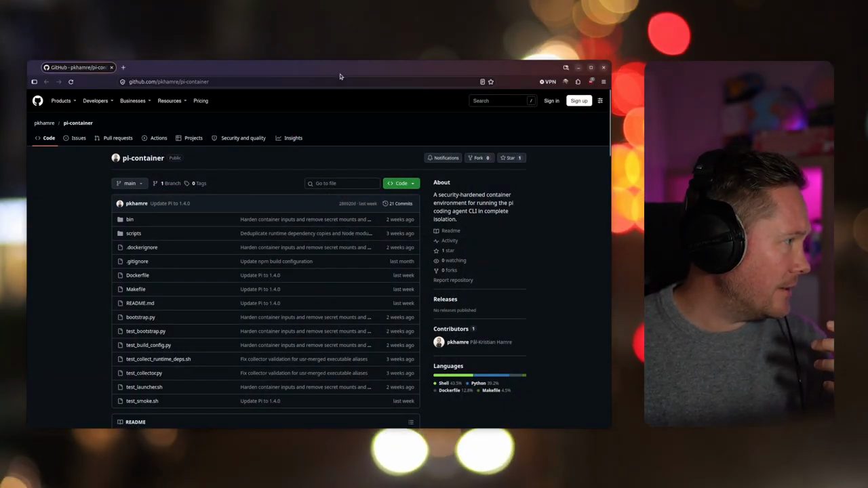Open the main branch selector dropdown

130,183
